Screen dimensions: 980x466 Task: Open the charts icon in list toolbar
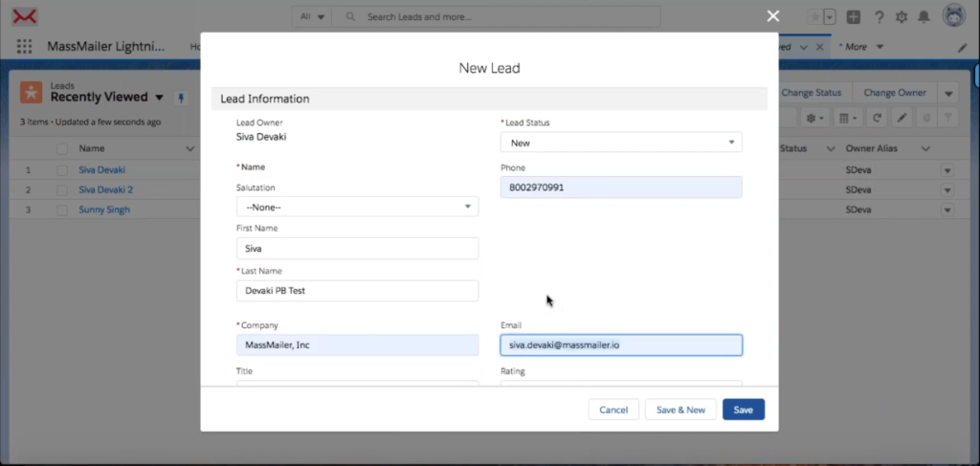coord(926,118)
